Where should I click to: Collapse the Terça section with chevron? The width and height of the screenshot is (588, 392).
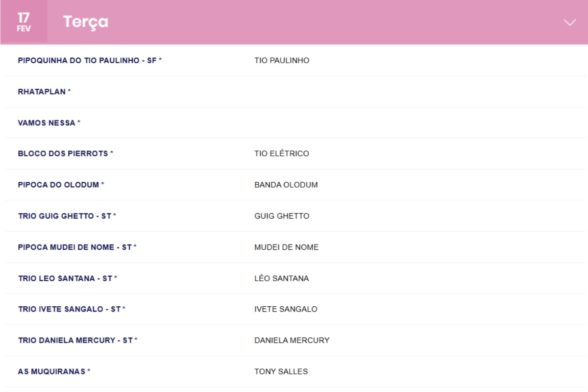coord(569,23)
